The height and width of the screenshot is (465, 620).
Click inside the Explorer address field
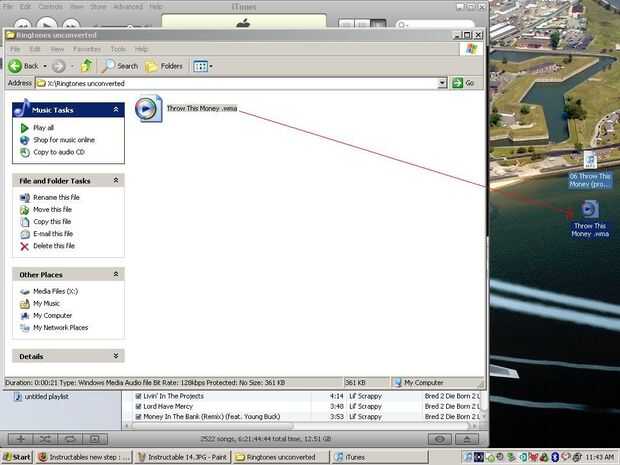click(237, 83)
